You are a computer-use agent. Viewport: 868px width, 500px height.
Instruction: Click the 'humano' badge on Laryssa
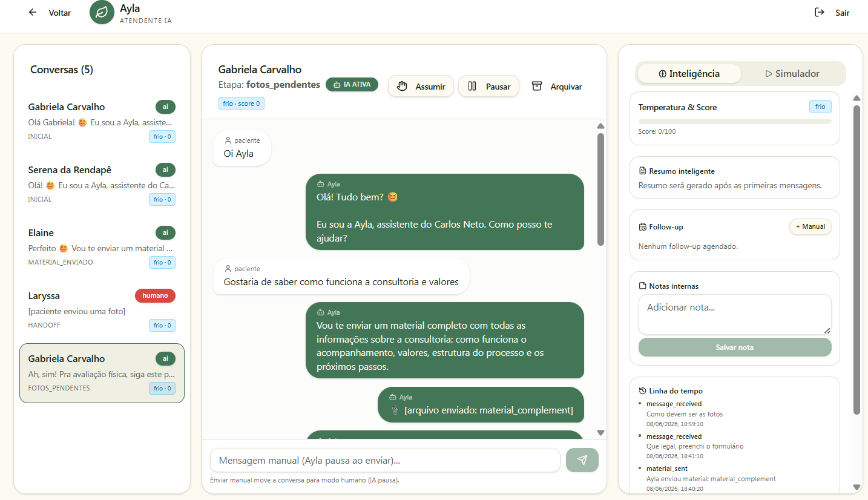155,295
